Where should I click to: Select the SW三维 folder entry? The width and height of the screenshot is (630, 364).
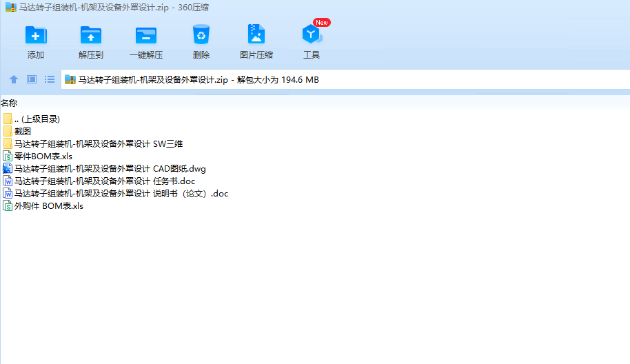(93, 144)
